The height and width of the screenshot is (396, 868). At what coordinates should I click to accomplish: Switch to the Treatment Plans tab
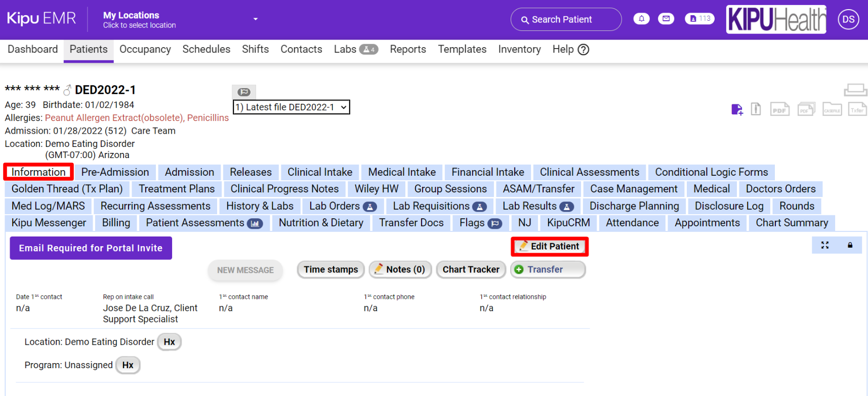(177, 189)
